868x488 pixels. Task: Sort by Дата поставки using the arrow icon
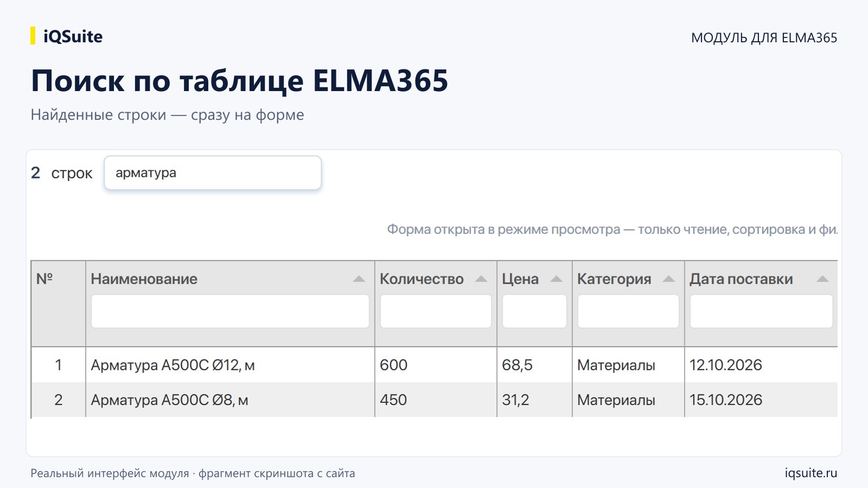(x=822, y=279)
